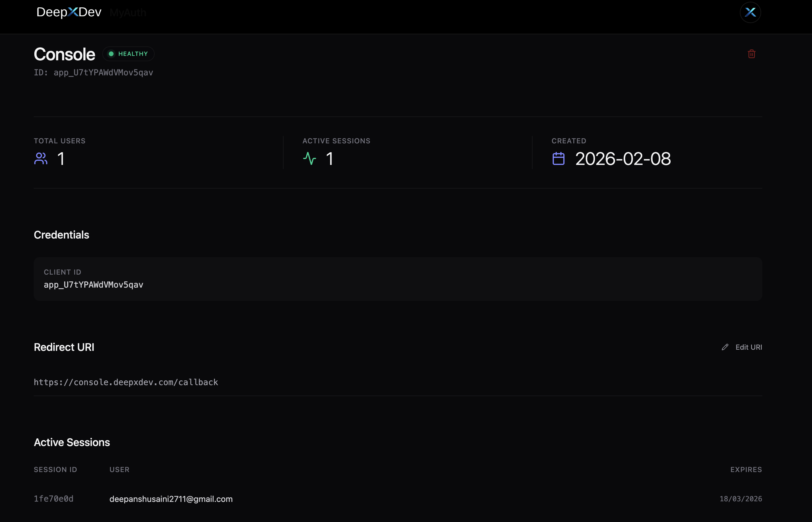Click the total users people icon
Screen dimensions: 812x522
(41, 159)
